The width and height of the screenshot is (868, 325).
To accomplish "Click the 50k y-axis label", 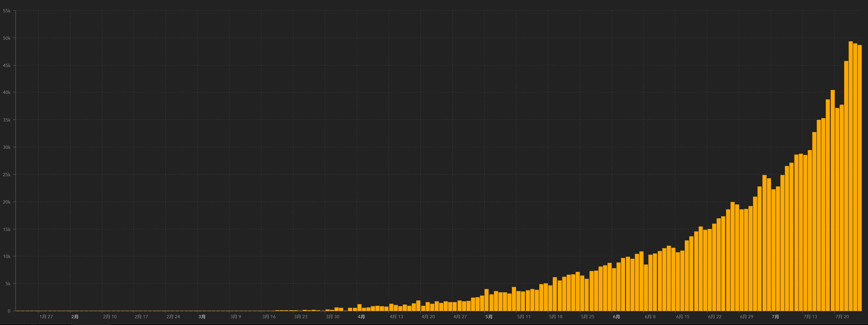I will click(7, 38).
